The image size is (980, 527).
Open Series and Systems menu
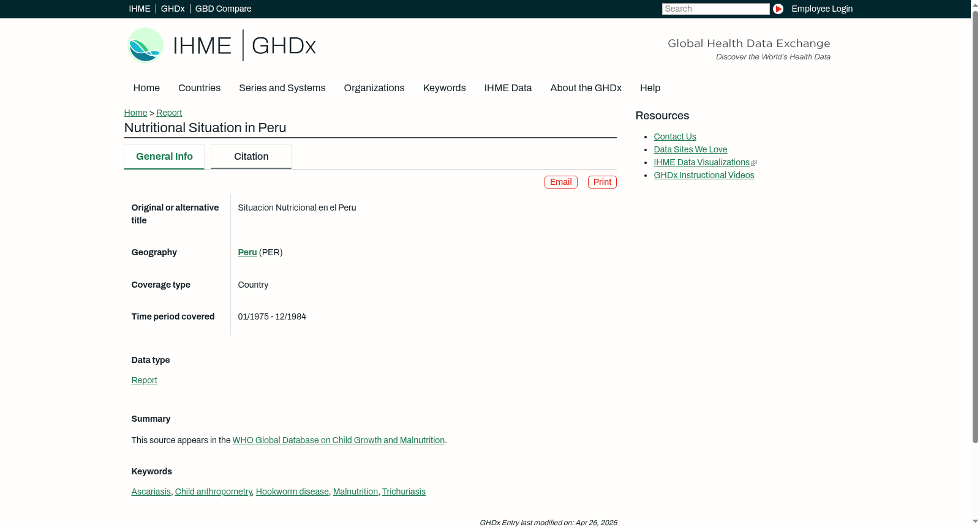click(282, 88)
